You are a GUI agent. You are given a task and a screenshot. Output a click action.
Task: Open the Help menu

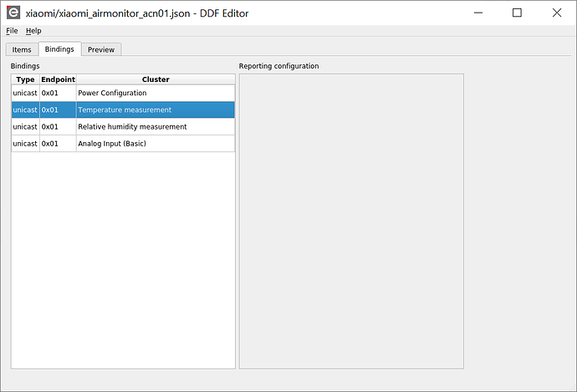point(33,31)
